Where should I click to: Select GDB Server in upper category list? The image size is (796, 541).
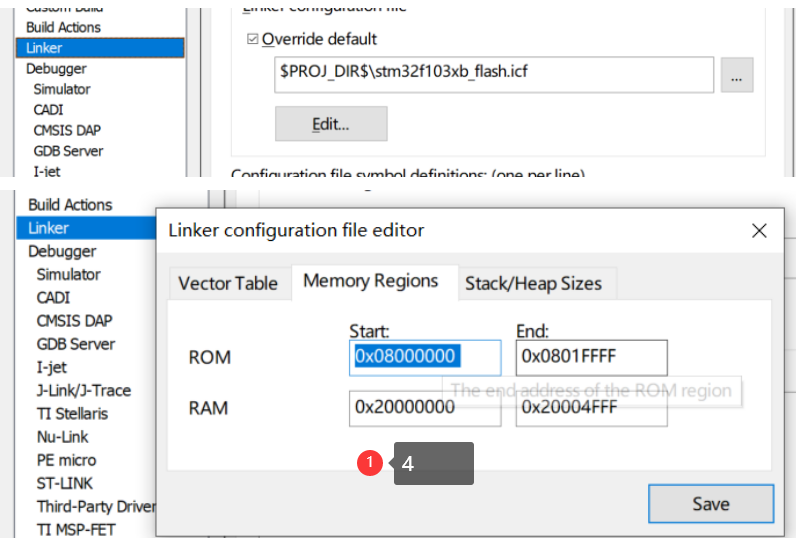(68, 151)
